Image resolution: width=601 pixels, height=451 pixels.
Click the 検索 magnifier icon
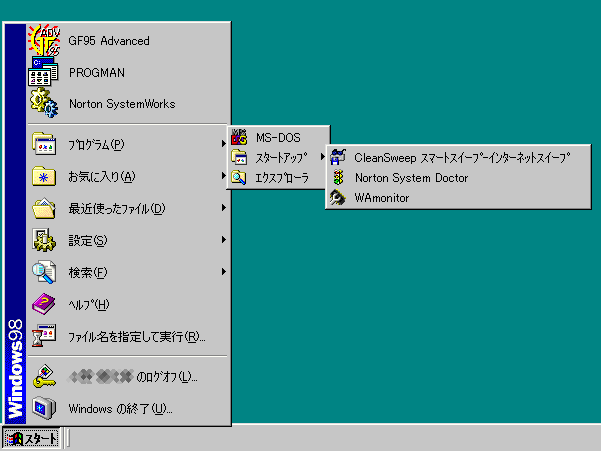click(x=44, y=272)
